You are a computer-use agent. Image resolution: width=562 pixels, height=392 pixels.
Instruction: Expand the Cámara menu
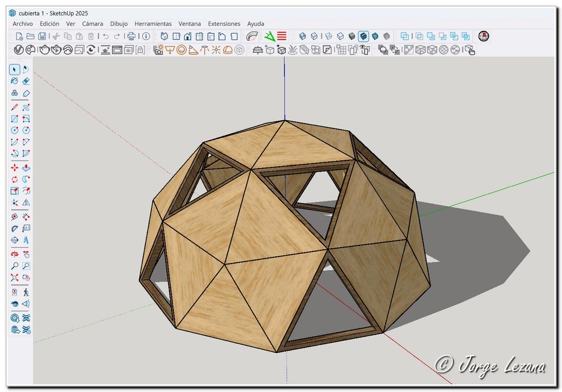click(x=92, y=24)
